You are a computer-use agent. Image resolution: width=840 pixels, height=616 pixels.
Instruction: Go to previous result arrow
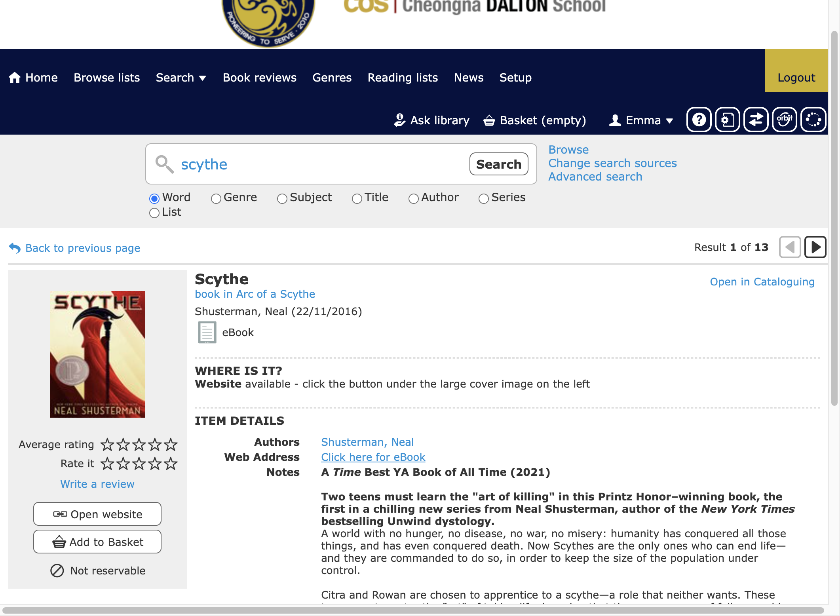click(790, 247)
